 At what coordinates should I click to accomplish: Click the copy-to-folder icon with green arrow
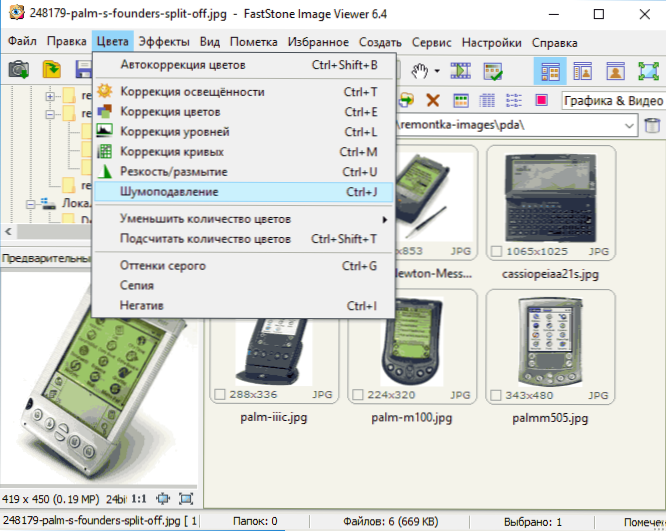[x=406, y=100]
